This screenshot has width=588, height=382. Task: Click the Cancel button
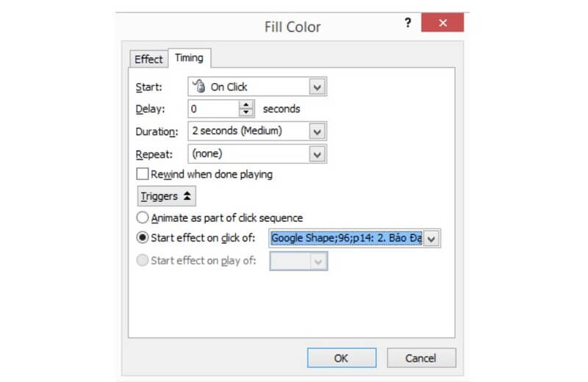[421, 358]
